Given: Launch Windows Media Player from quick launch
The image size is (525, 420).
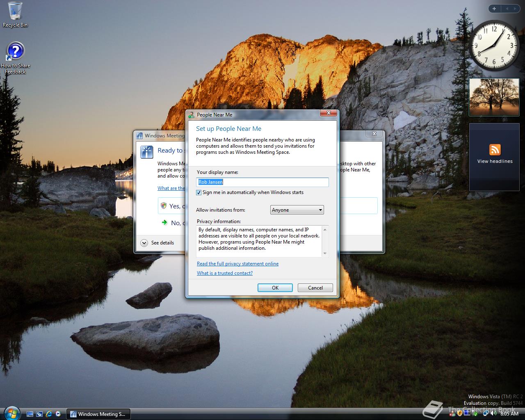Looking at the screenshot, I should pyautogui.click(x=58, y=414).
